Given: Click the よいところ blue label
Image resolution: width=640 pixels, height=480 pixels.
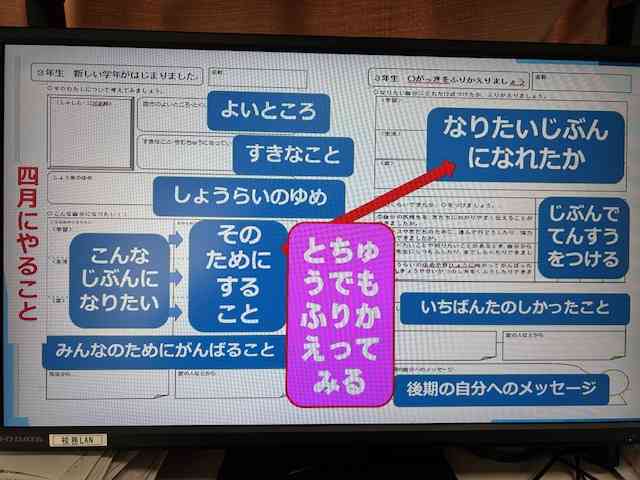Looking at the screenshot, I should (268, 112).
